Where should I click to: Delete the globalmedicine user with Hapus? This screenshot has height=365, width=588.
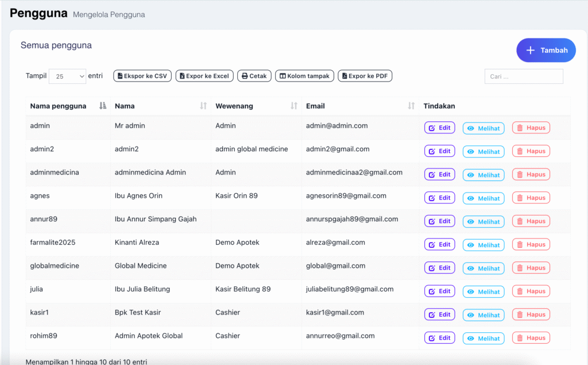pyautogui.click(x=531, y=268)
